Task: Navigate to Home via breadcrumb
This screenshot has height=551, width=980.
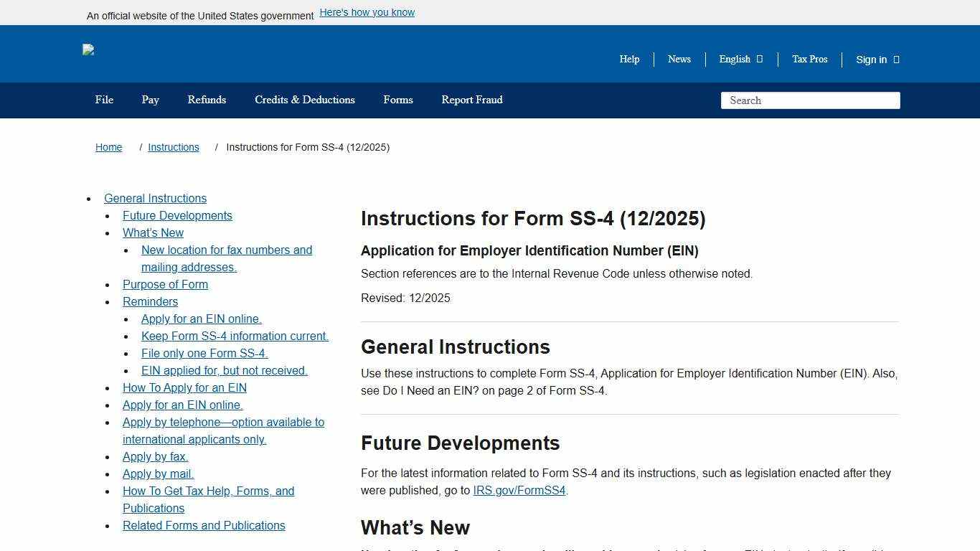Action: pyautogui.click(x=108, y=147)
